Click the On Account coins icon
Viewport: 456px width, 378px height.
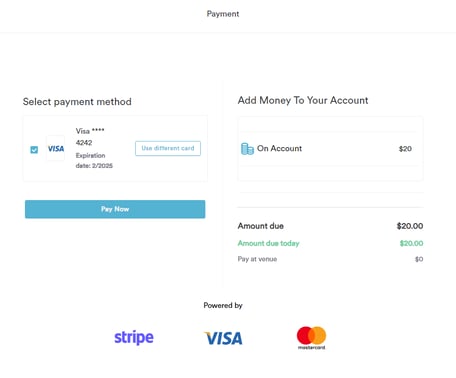(247, 149)
